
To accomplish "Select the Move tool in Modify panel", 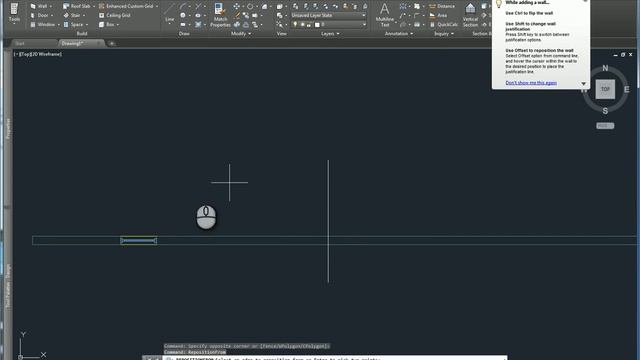I will point(236,6).
